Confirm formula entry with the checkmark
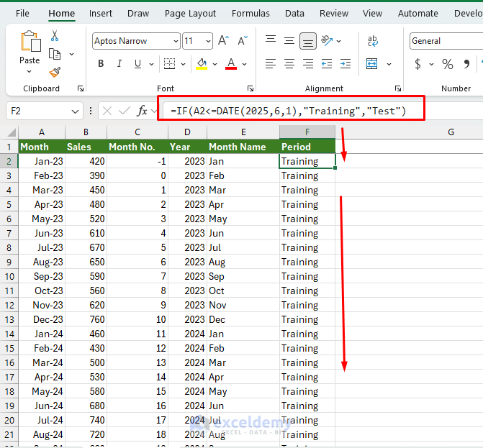Viewport: 483px width, 448px height. (125, 111)
